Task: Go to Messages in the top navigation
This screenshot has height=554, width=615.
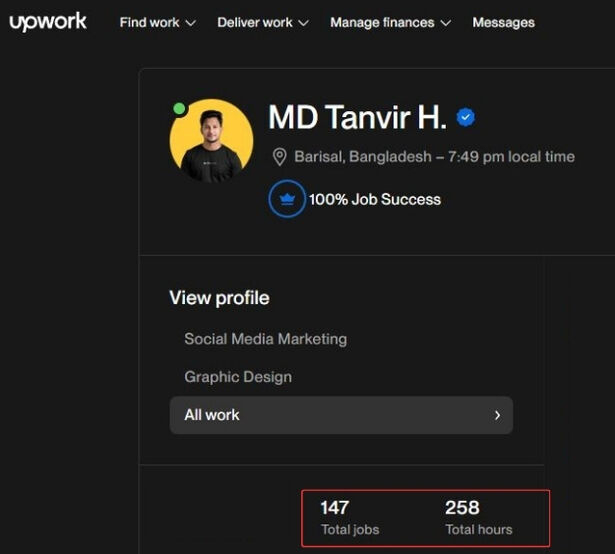Action: tap(503, 22)
